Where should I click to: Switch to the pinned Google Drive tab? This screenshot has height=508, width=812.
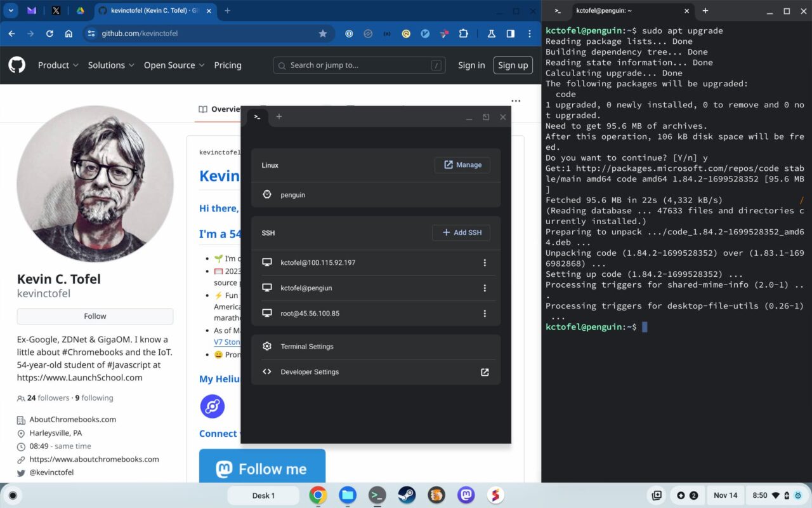click(x=81, y=11)
